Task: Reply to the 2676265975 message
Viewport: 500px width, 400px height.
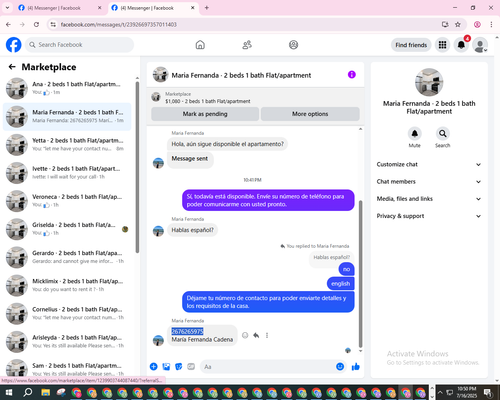Action: (256, 335)
